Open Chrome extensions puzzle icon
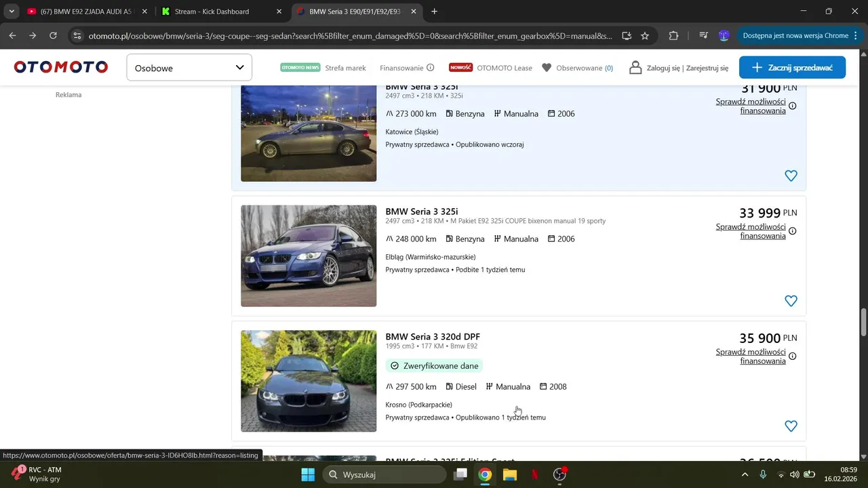The height and width of the screenshot is (488, 868). (x=673, y=36)
